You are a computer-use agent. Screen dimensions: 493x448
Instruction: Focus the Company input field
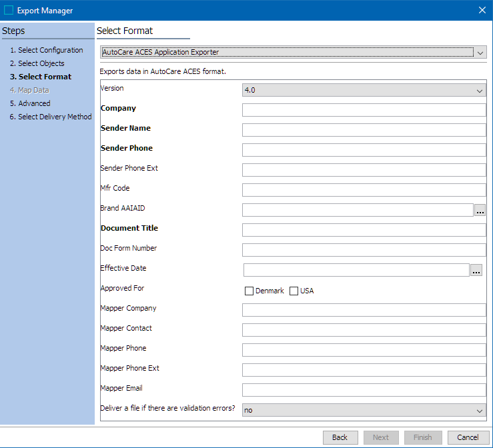click(x=364, y=110)
